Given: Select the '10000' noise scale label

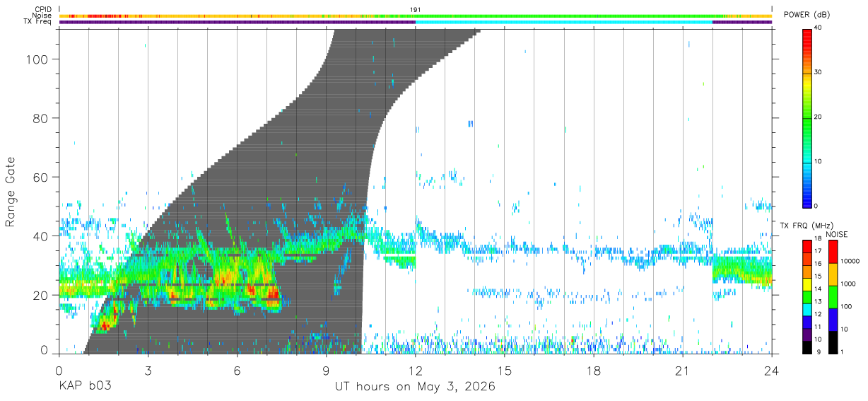Looking at the screenshot, I should (x=850, y=261).
